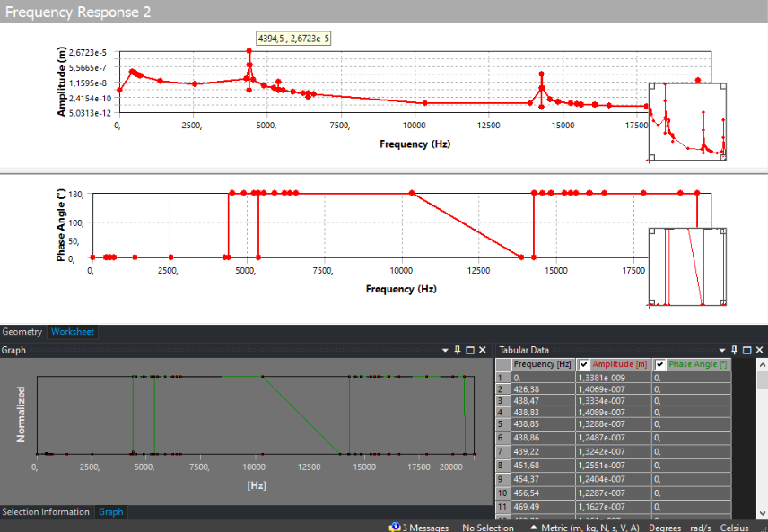Maximize the Graph panel using its square icon
Image resolution: width=768 pixels, height=532 pixels.
pyautogui.click(x=470, y=350)
